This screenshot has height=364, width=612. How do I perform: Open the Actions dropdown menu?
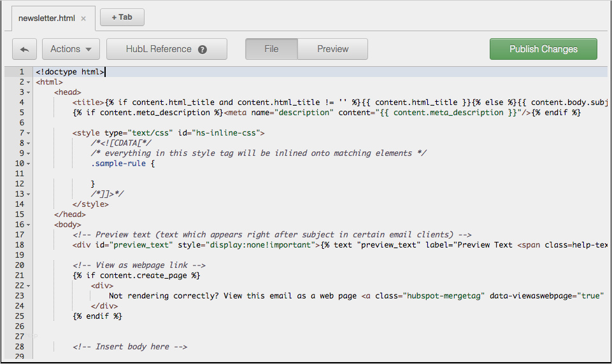(71, 49)
